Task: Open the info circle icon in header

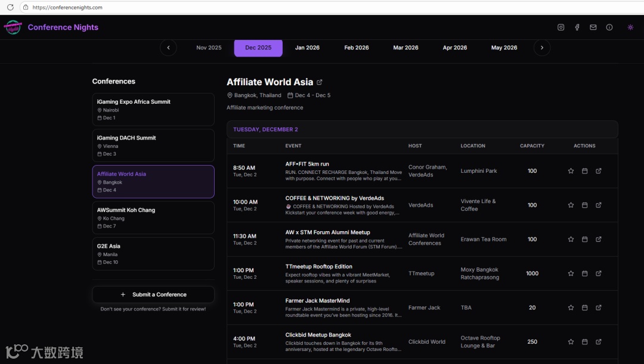Action: 609,27
